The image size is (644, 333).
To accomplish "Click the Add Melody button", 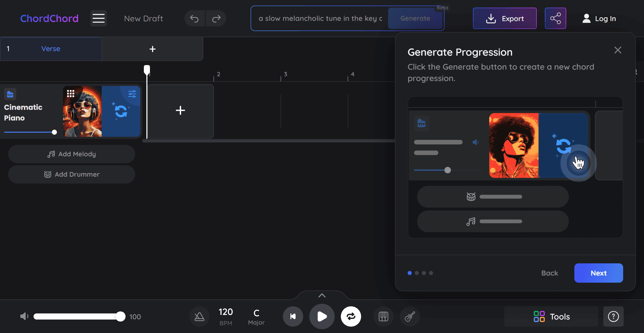I will (72, 154).
